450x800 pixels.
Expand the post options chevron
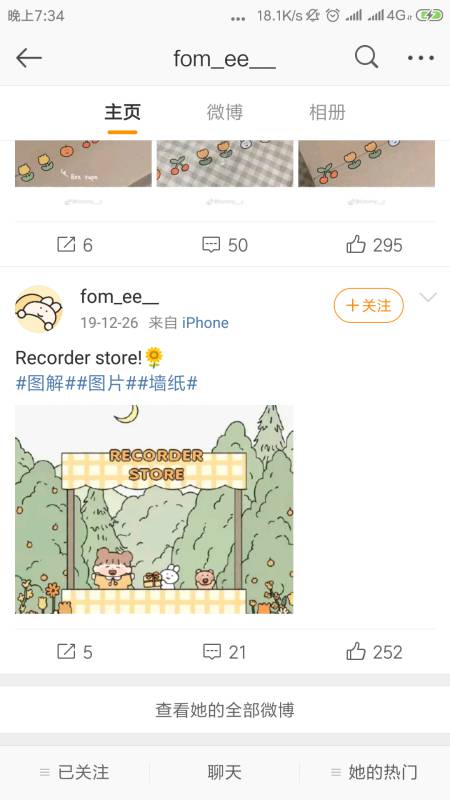coord(428,297)
